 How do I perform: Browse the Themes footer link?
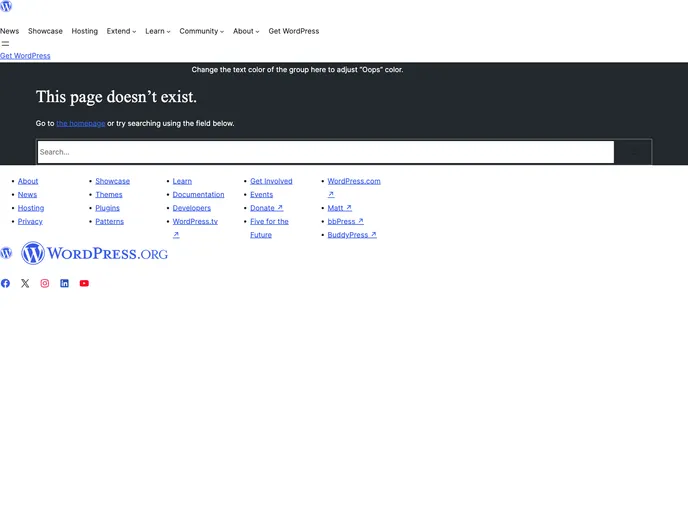(x=109, y=195)
